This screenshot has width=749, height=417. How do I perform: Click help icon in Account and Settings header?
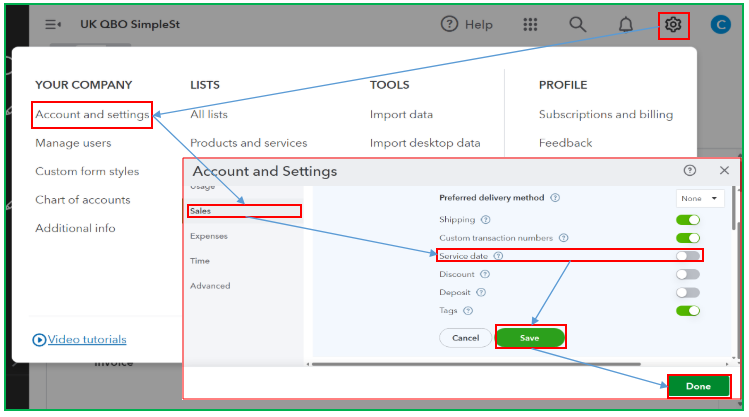coord(689,171)
